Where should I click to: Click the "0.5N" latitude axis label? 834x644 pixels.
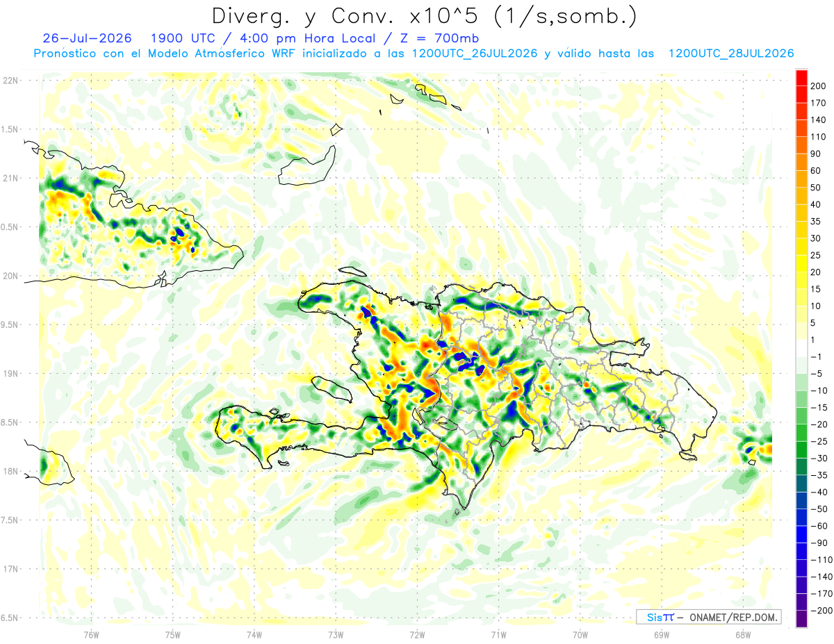pyautogui.click(x=10, y=226)
